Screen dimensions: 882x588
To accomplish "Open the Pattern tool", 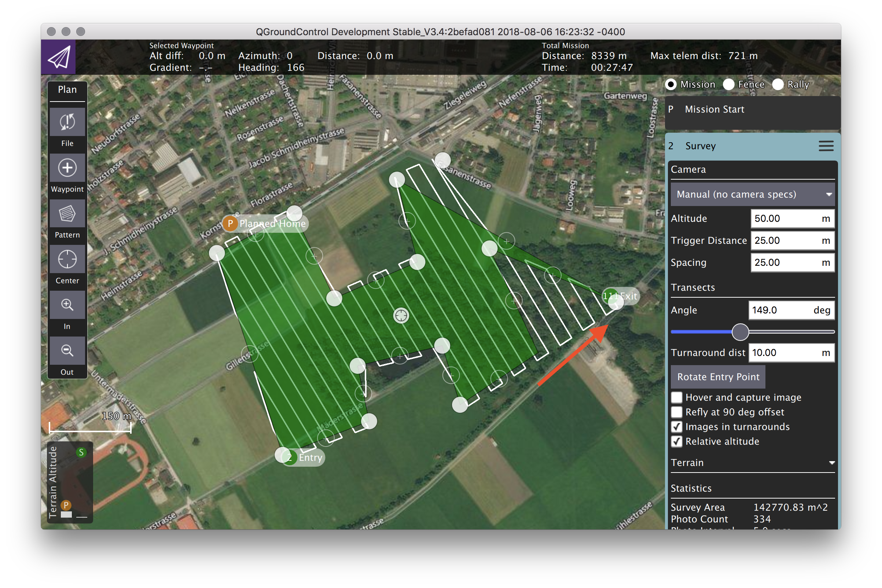I will [67, 214].
